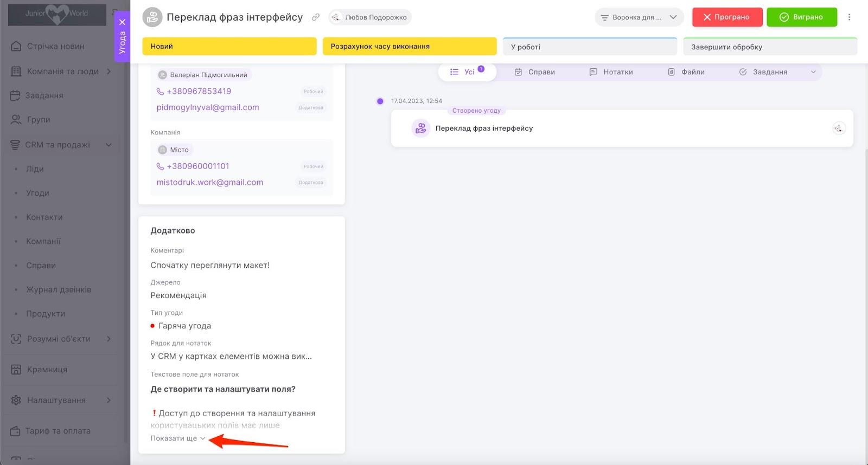
Task: Open contact Валеріан Підмогильний
Action: click(x=203, y=75)
